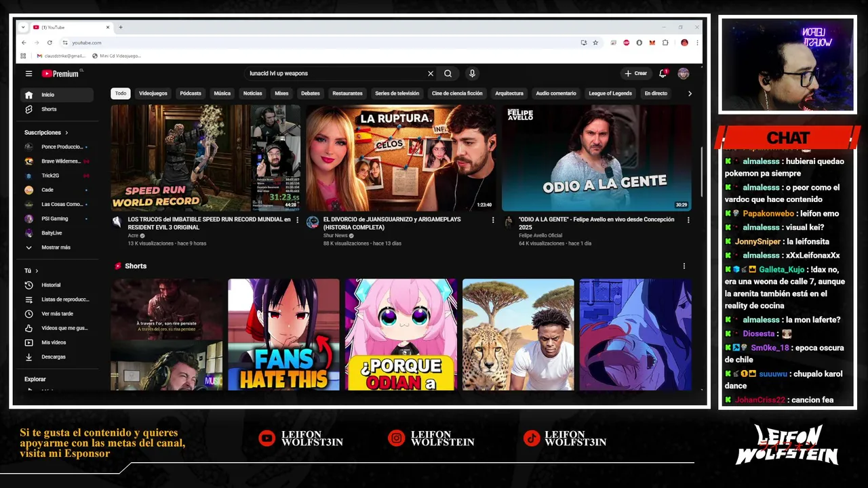Viewport: 868px width, 488px height.
Task: Open the Chrome three-dot menu
Action: click(x=696, y=42)
